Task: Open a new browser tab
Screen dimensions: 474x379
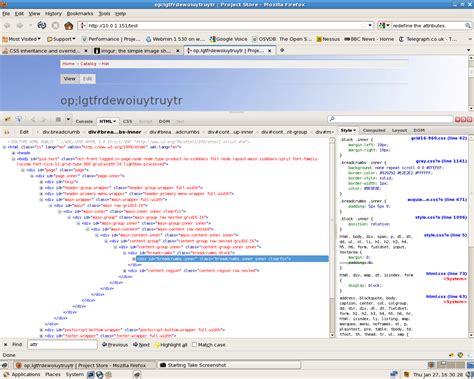Action: [x=282, y=50]
